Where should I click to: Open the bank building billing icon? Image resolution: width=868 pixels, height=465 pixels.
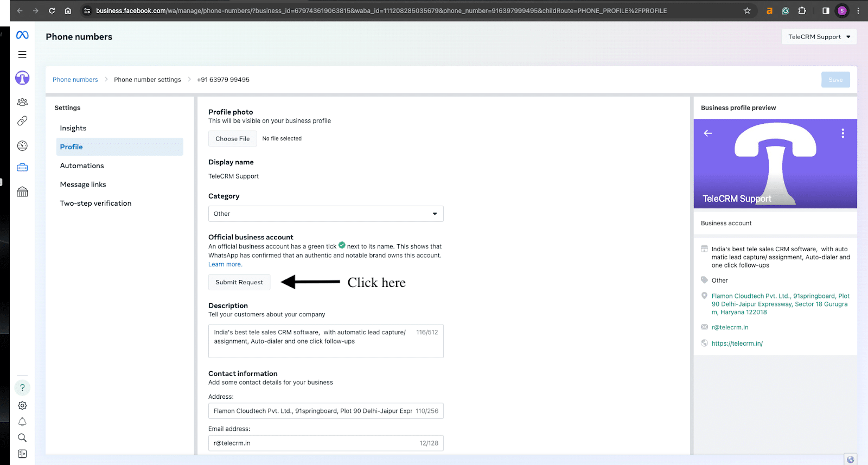coord(22,192)
